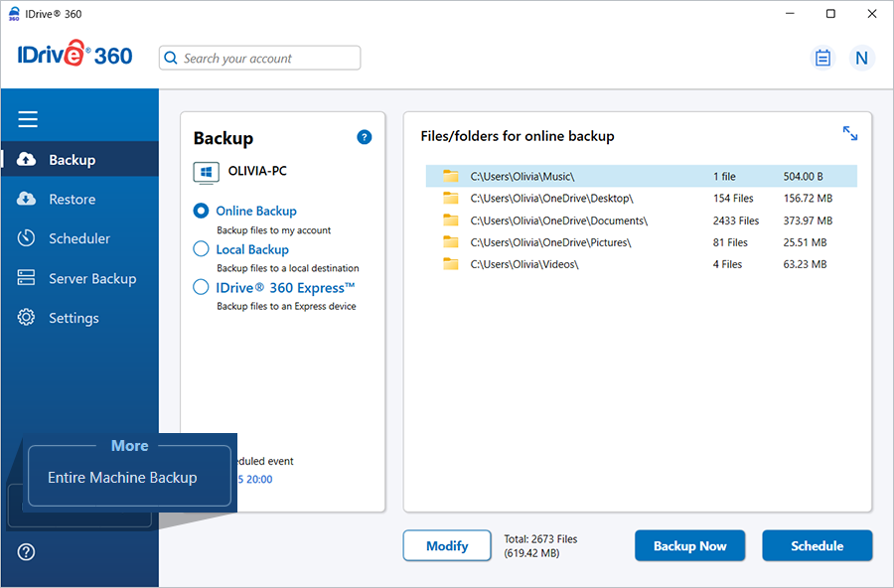Click the Scheduler clock icon
This screenshot has height=588, width=894.
point(27,238)
